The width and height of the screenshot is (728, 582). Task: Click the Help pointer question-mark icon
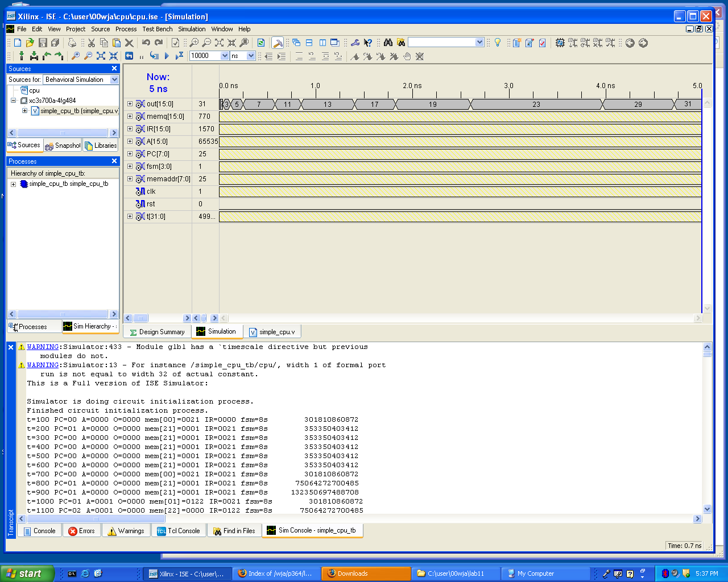tap(368, 43)
